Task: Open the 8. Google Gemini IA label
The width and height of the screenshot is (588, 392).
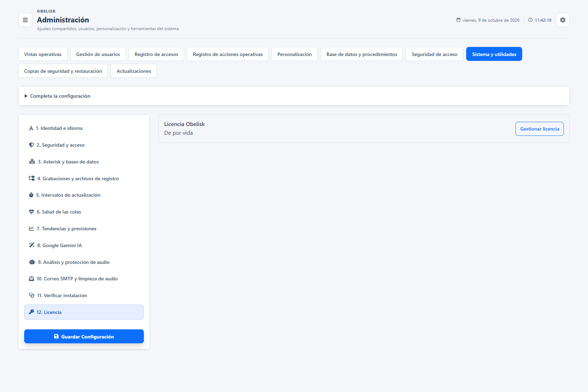Action: pyautogui.click(x=59, y=245)
